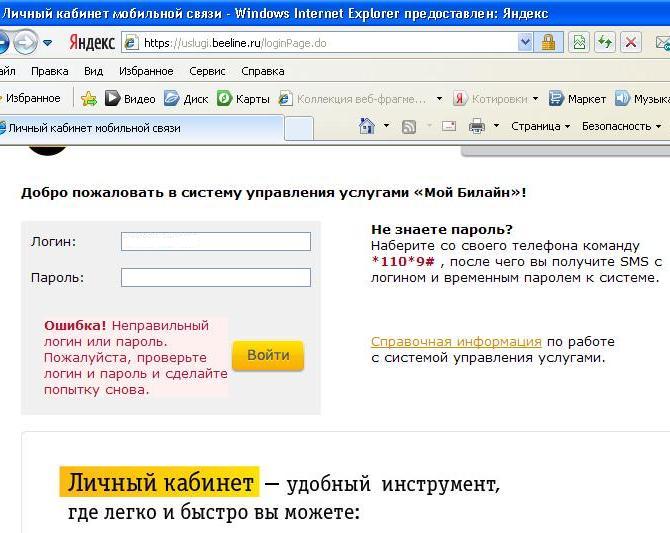
Task: Open the Сервис menu
Action: (207, 71)
